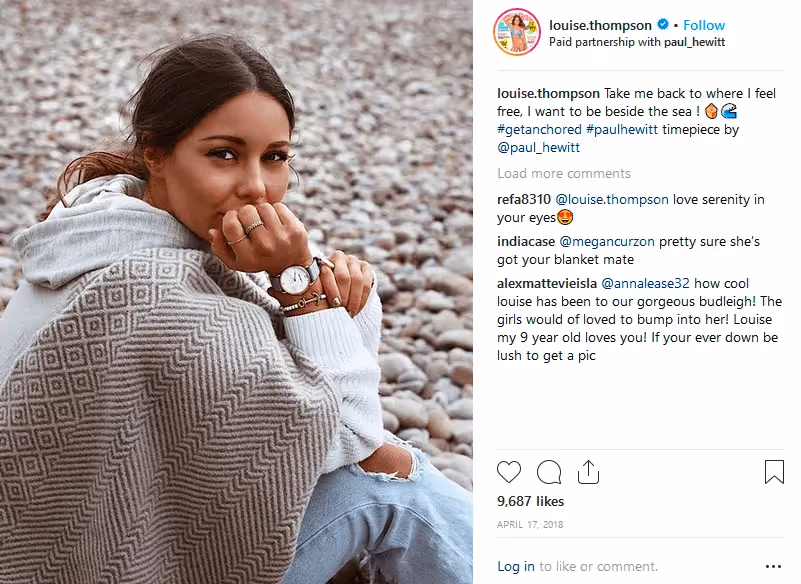The image size is (801, 584).
Task: Click the @megancurzon mention
Action: [x=609, y=241]
